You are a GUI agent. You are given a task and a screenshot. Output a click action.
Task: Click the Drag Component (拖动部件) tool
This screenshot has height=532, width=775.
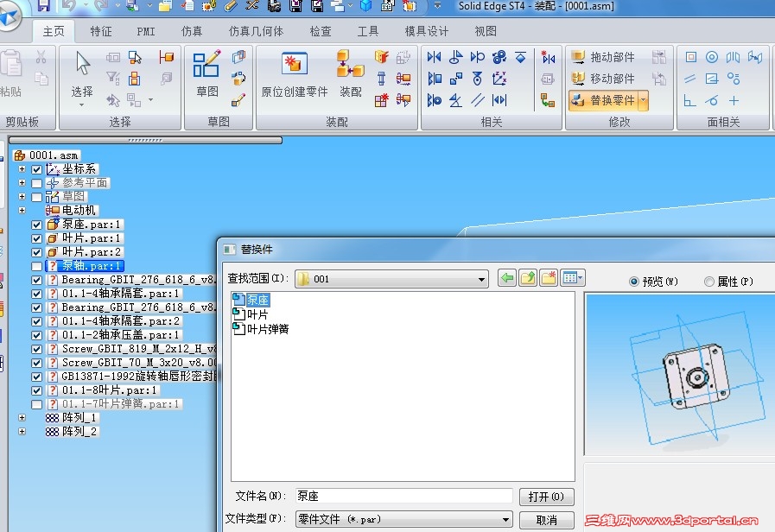603,57
